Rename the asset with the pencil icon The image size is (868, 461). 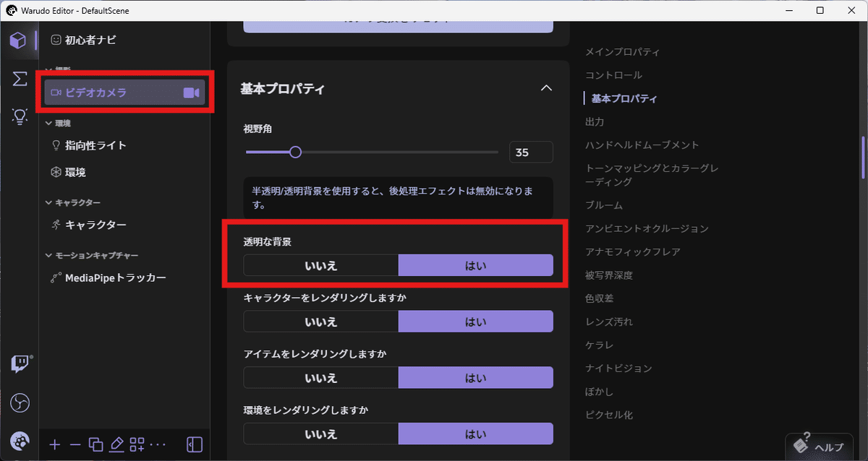pyautogui.click(x=116, y=444)
